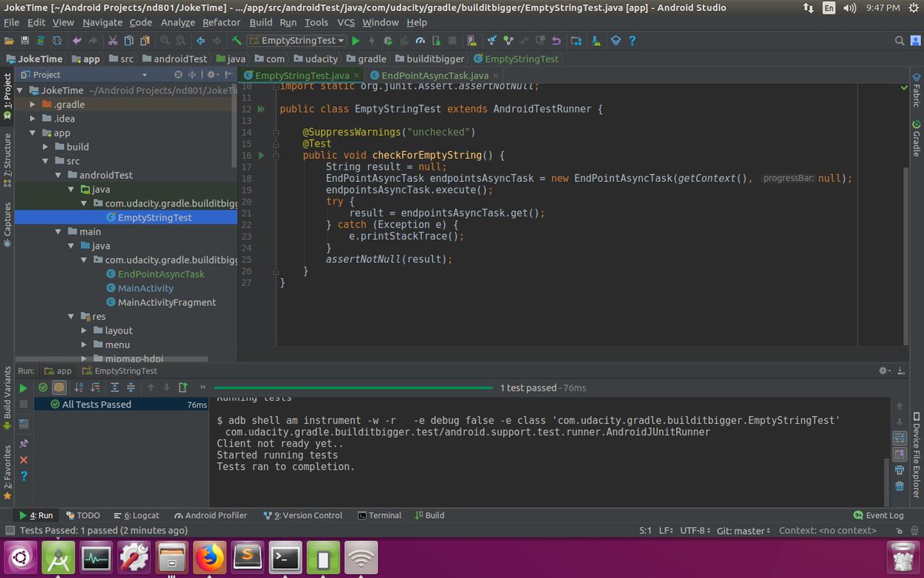Expand the layout folder under res
Image resolution: width=924 pixels, height=578 pixels.
point(85,331)
